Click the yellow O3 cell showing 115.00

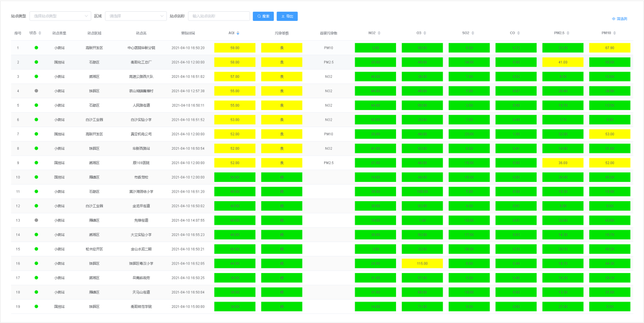click(x=422, y=263)
